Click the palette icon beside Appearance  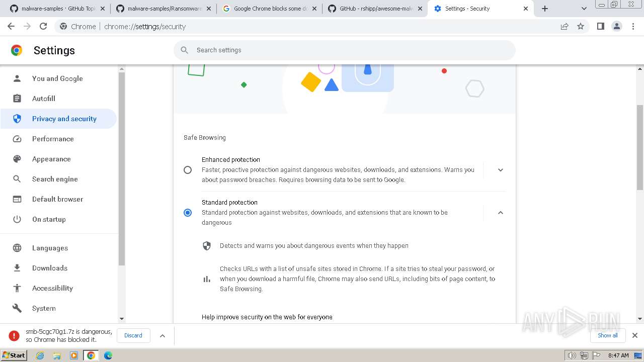point(17,159)
